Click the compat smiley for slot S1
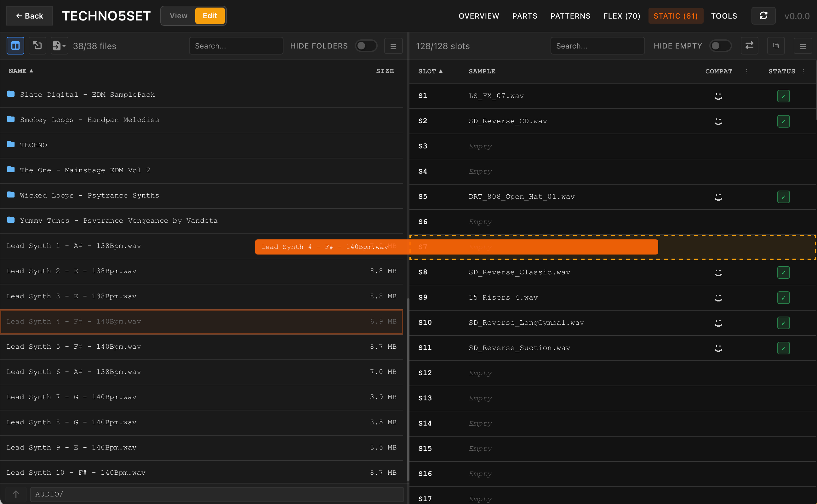 click(718, 96)
